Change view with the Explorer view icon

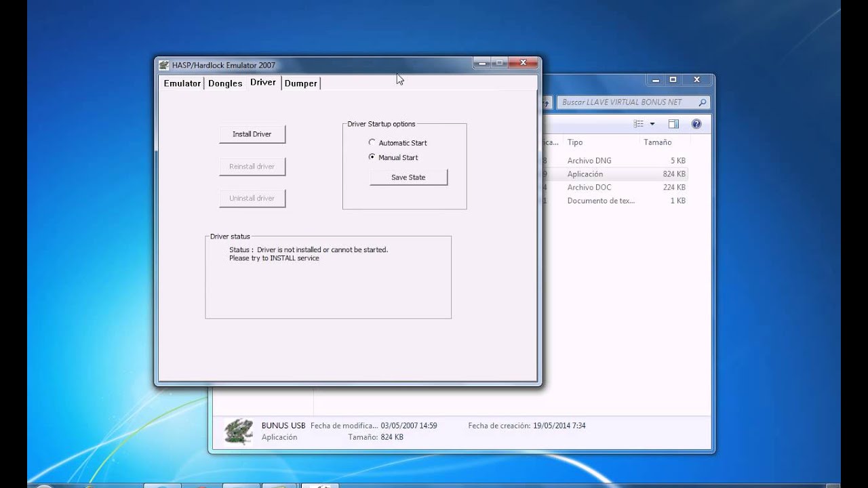click(x=638, y=124)
